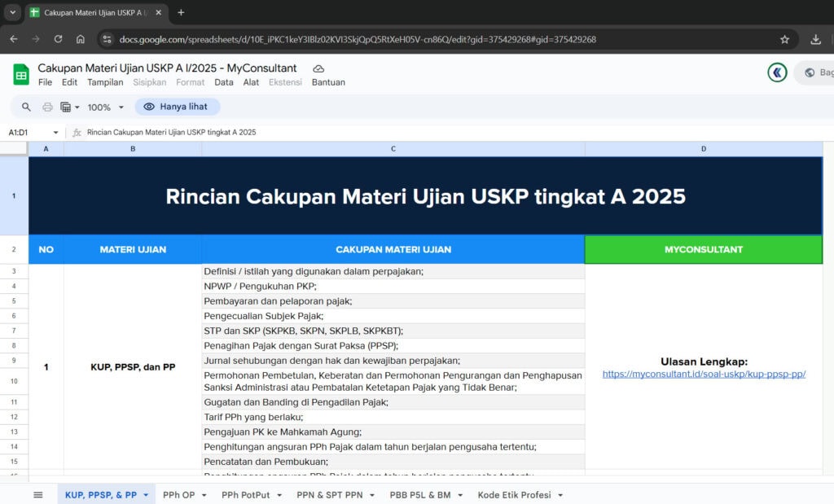This screenshot has height=504, width=834.
Task: Toggle the Hanya lihat view-only button
Action: 177,107
